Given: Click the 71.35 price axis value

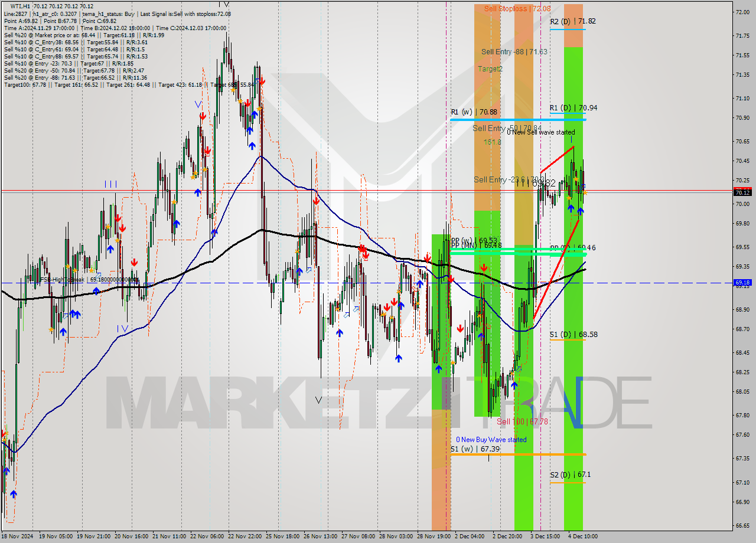Looking at the screenshot, I should (x=742, y=75).
